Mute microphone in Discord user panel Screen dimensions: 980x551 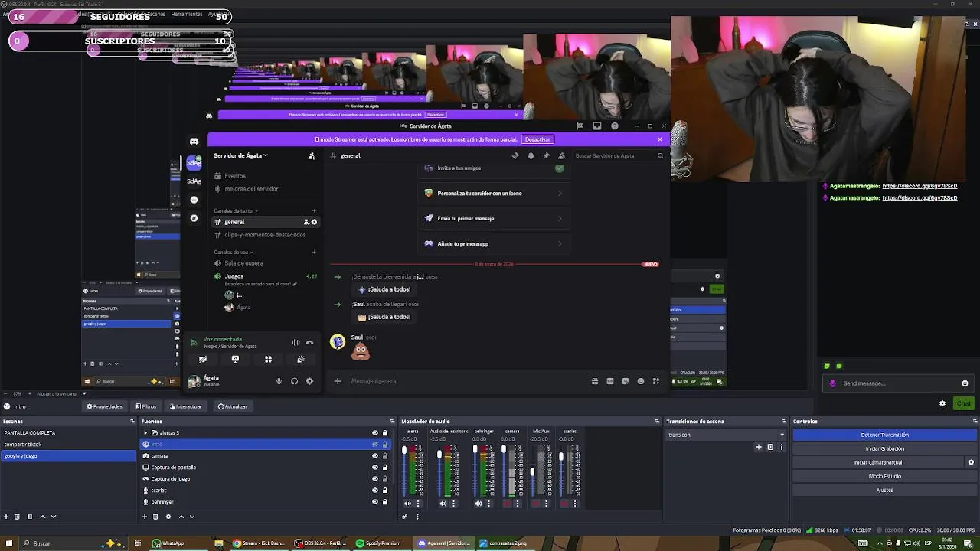tap(279, 381)
